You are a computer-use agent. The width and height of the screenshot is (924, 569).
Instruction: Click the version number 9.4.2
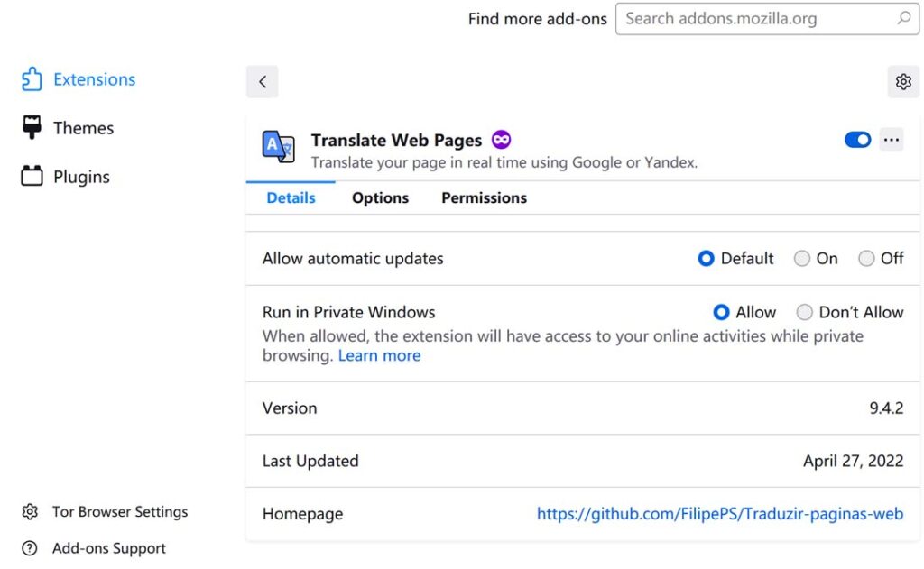coord(886,408)
